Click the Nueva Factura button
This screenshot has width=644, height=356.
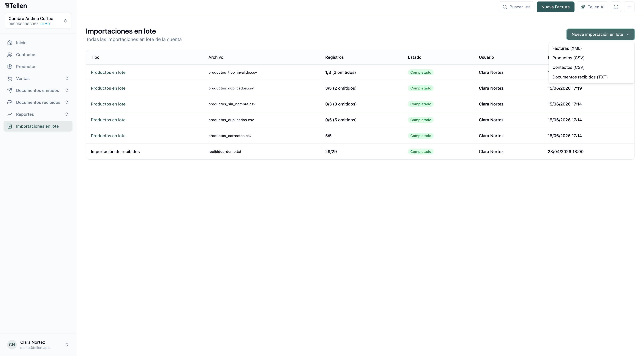tap(555, 7)
